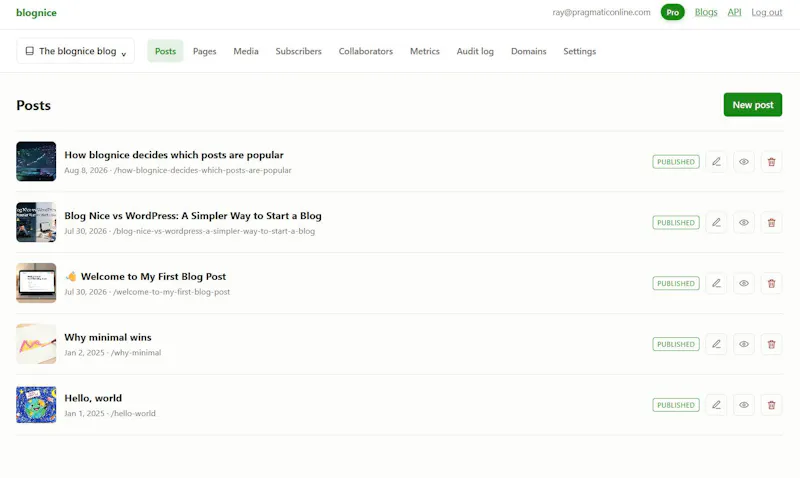Edit the 'How blognice decides which posts are popular' post

[x=716, y=162]
